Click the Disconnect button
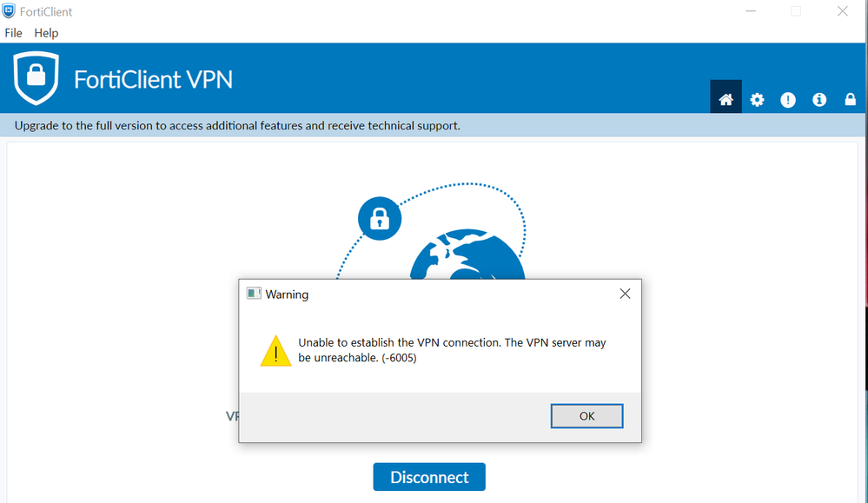The height and width of the screenshot is (503, 868). coord(429,477)
